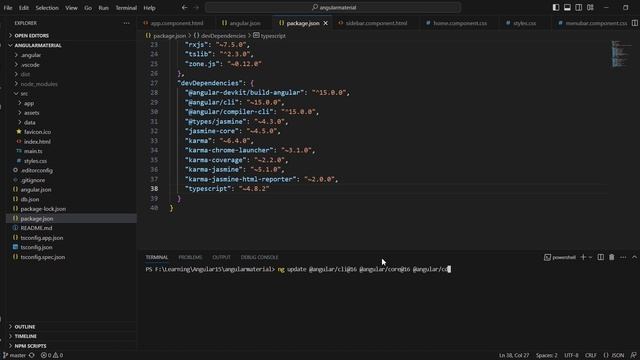Open Help menu
640x360 pixels.
pos(149,8)
